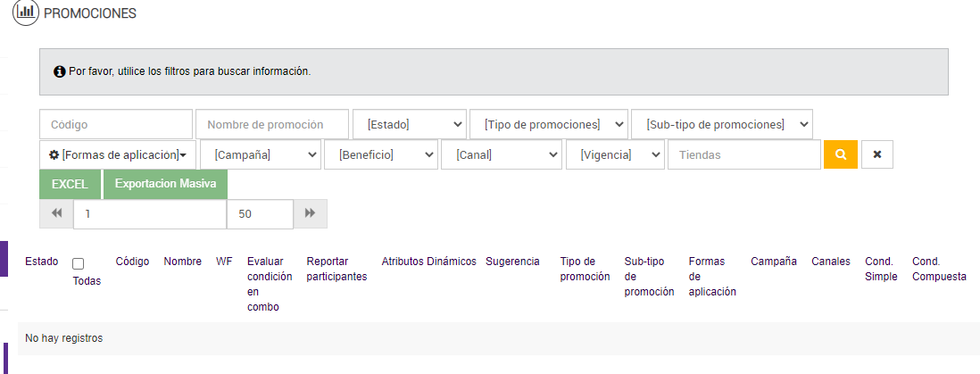
Task: Go to previous page using rewind arrows
Action: [56, 213]
